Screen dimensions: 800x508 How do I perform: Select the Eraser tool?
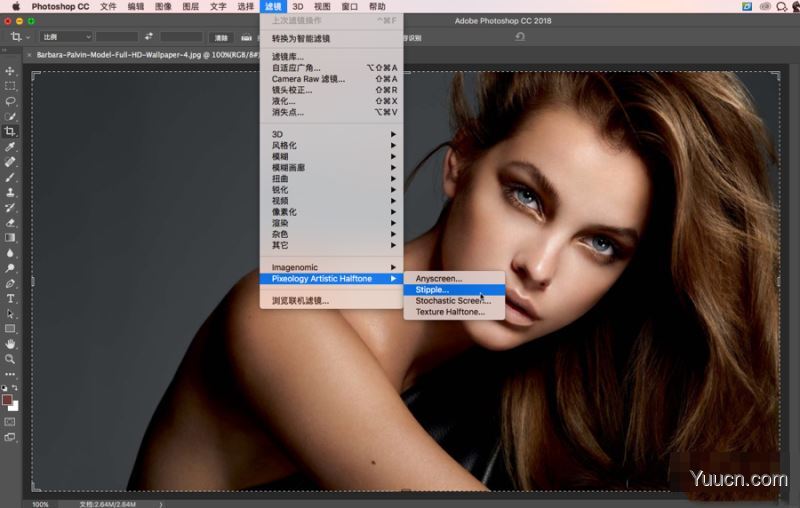[x=10, y=222]
